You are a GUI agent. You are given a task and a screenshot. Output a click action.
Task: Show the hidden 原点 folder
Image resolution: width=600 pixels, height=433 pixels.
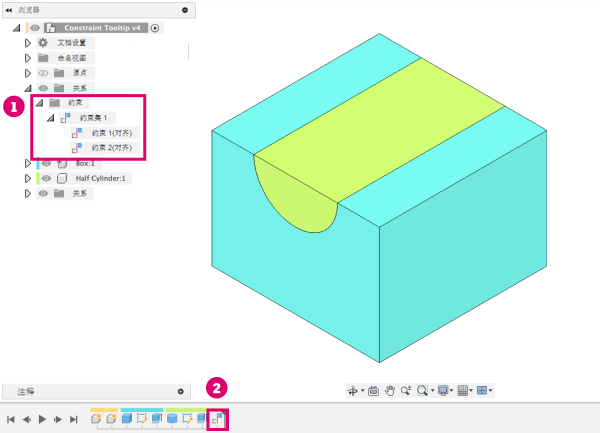(43, 73)
